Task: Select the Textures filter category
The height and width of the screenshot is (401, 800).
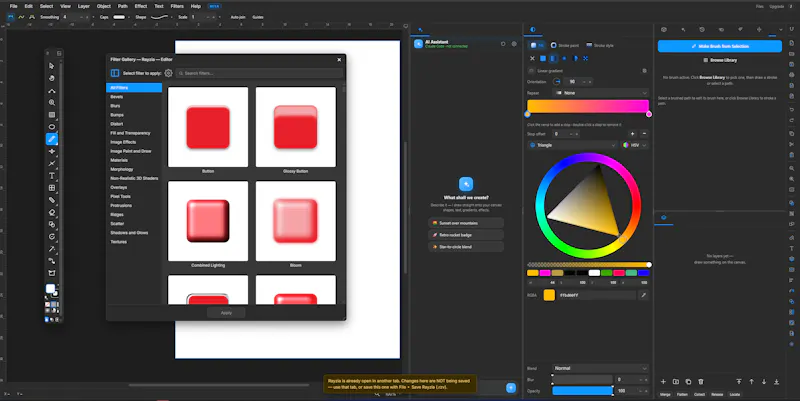Action: [134, 242]
